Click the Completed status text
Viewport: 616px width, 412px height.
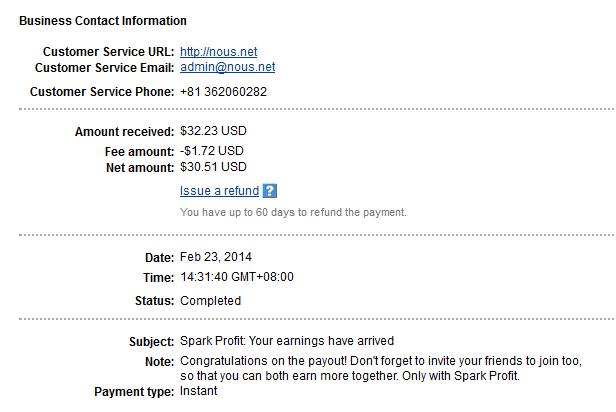(210, 301)
